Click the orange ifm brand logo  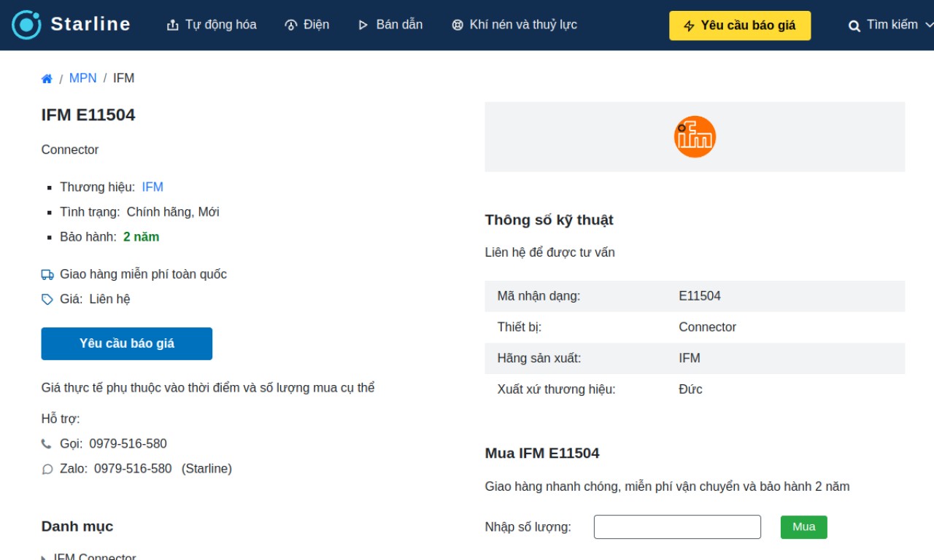pos(695,137)
